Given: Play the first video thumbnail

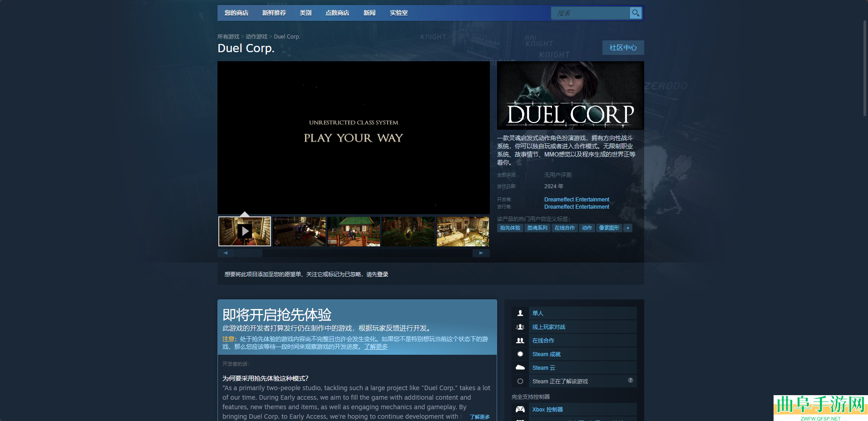Looking at the screenshot, I should [x=245, y=231].
